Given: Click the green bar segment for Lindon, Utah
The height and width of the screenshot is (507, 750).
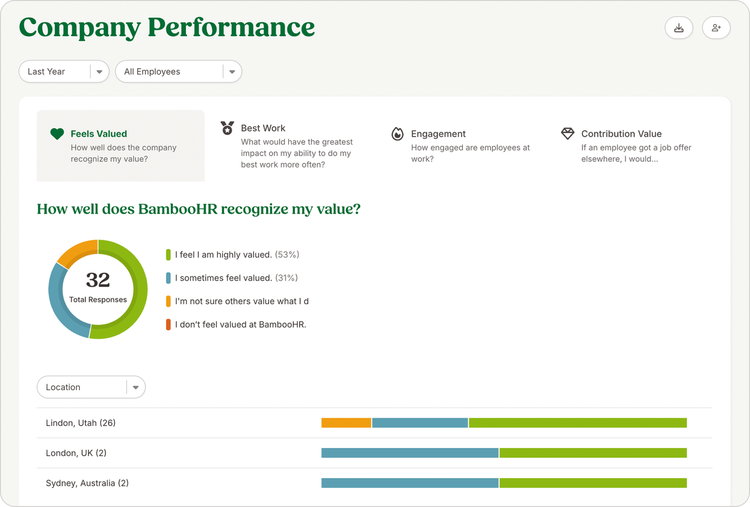Looking at the screenshot, I should coord(578,423).
